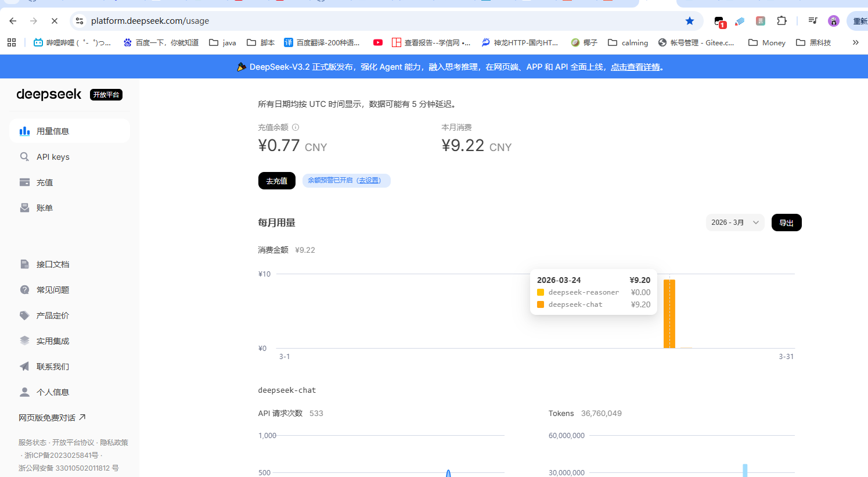
Task: Open the browser profile avatar
Action: [x=834, y=21]
